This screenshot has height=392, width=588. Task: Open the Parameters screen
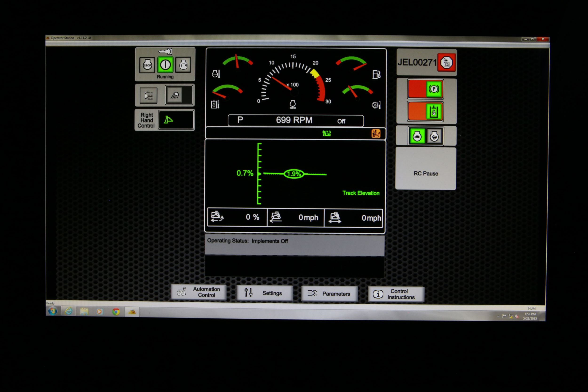click(x=329, y=293)
